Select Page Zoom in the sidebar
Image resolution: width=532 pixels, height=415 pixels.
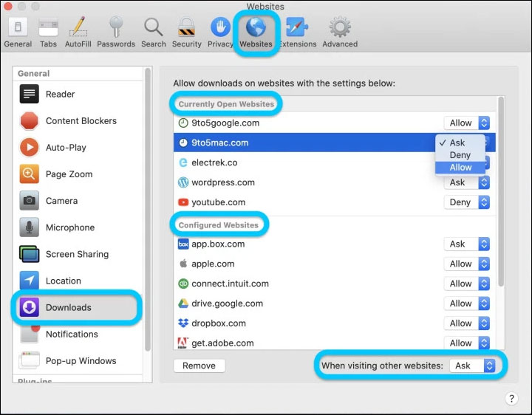coord(78,174)
